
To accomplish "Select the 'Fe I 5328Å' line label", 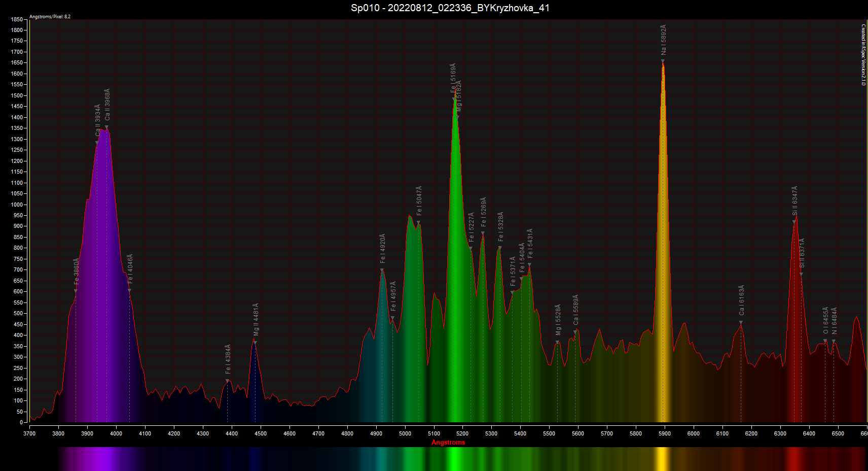I will 501,226.
